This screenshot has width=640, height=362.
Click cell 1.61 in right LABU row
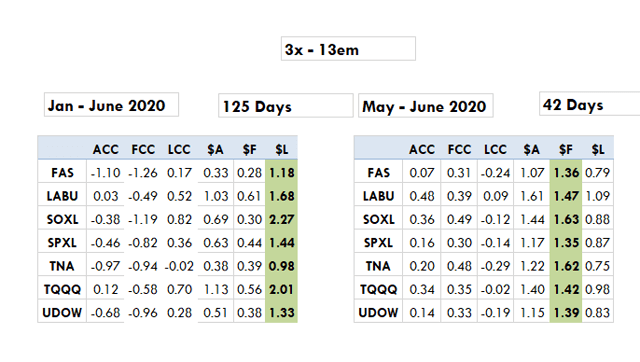pos(532,196)
